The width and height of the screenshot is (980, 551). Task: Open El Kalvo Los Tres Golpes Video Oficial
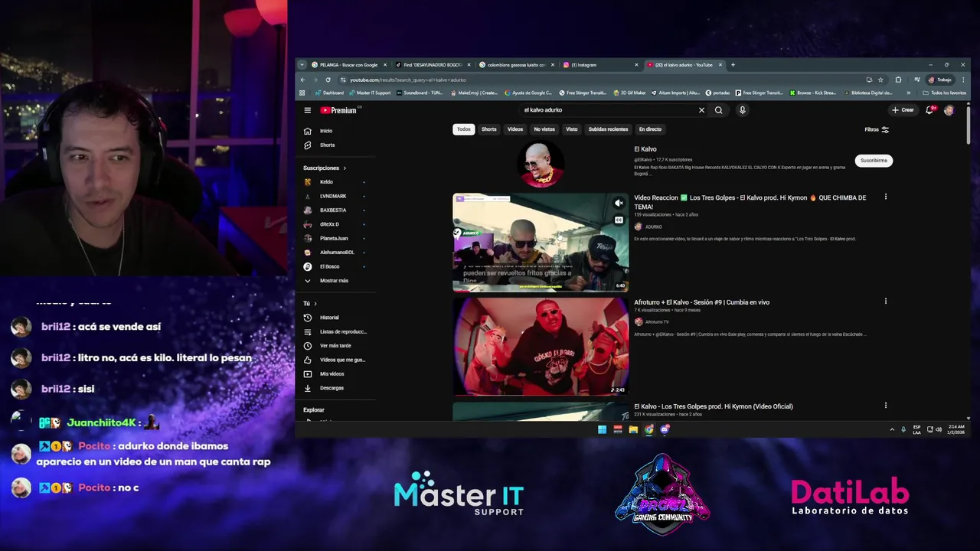(x=713, y=406)
